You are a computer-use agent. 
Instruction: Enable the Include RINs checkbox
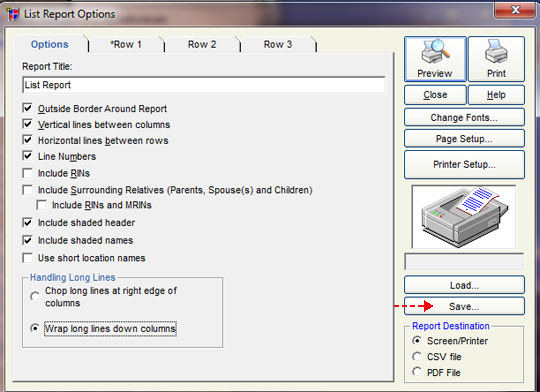(x=28, y=173)
